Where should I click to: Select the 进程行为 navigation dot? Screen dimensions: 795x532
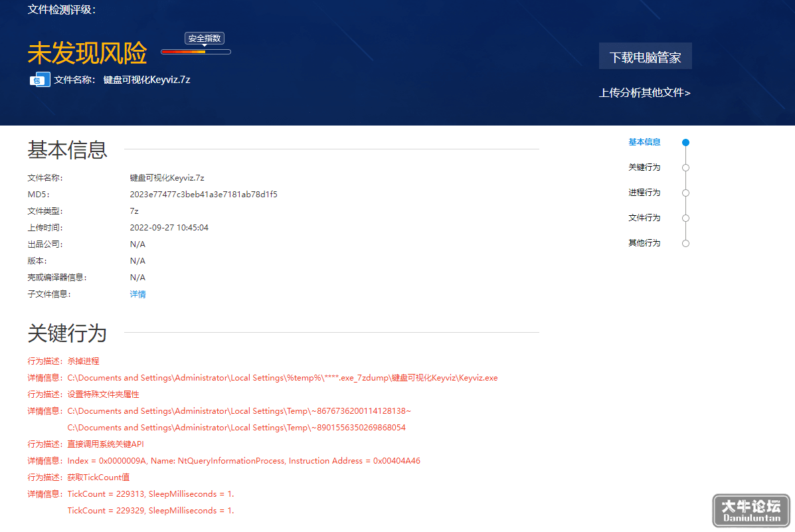tap(685, 193)
